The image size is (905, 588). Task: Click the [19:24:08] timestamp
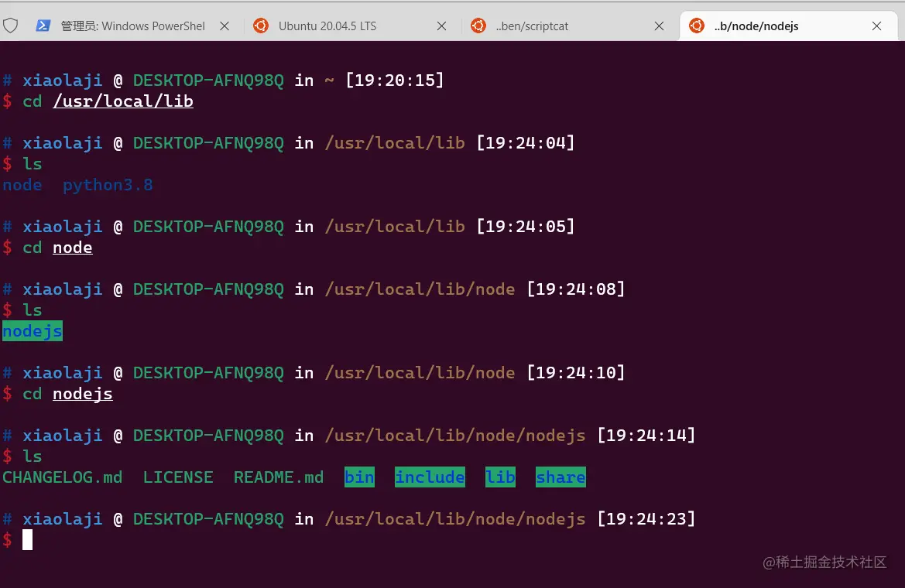coord(576,289)
